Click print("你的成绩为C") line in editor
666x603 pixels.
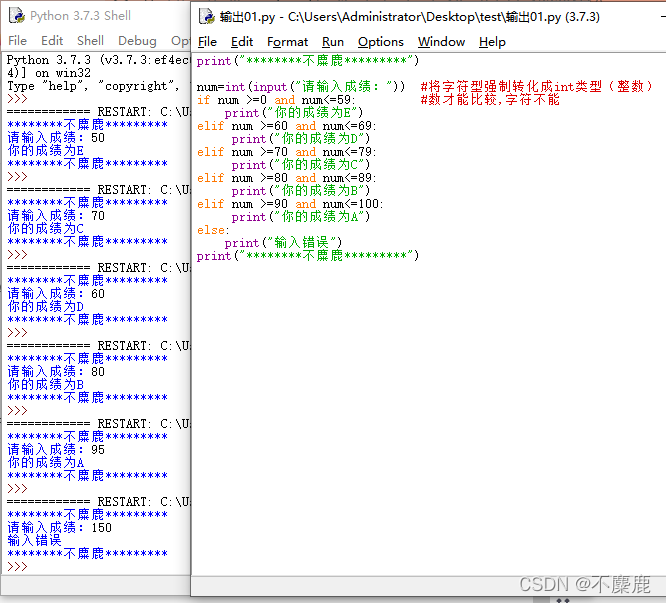[301, 165]
